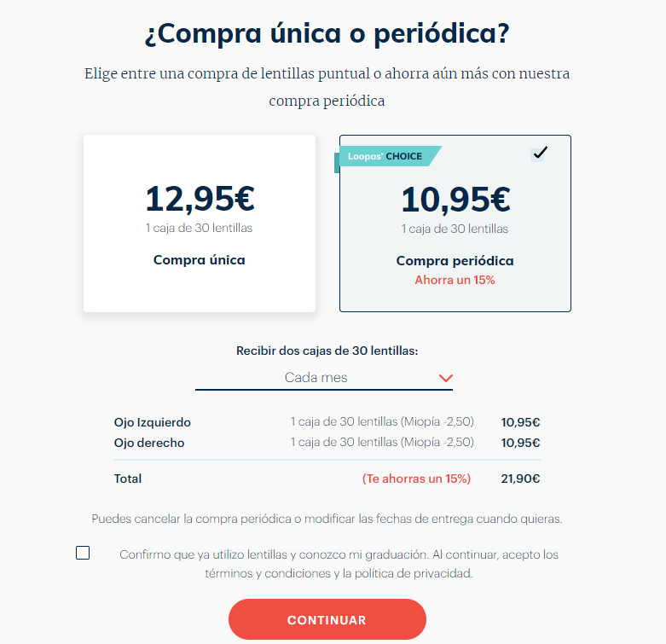Screen dimensions: 666x644
Task: Click the red chevron arrow beside Cada mes
Action: tap(445, 378)
